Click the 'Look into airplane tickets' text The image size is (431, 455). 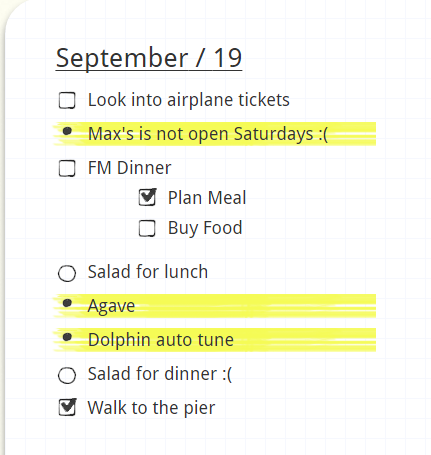tap(189, 100)
